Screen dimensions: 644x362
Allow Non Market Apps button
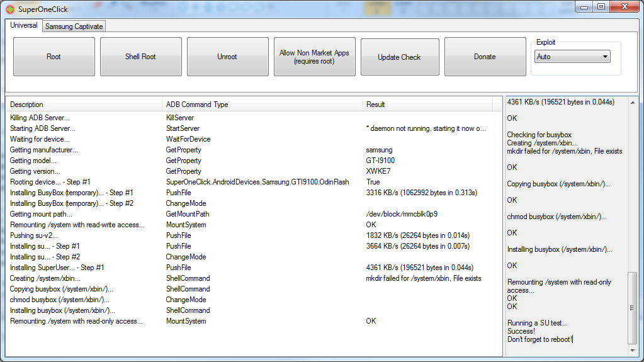coord(314,57)
